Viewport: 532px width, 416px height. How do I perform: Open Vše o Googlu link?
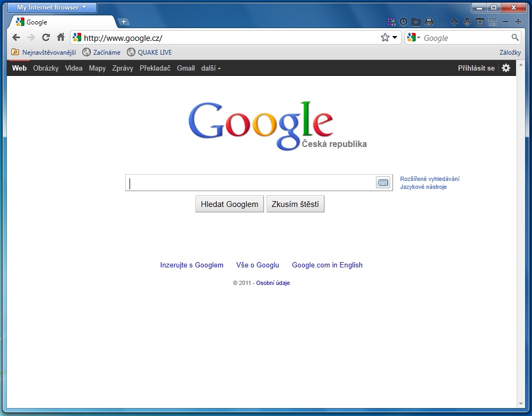pos(258,265)
